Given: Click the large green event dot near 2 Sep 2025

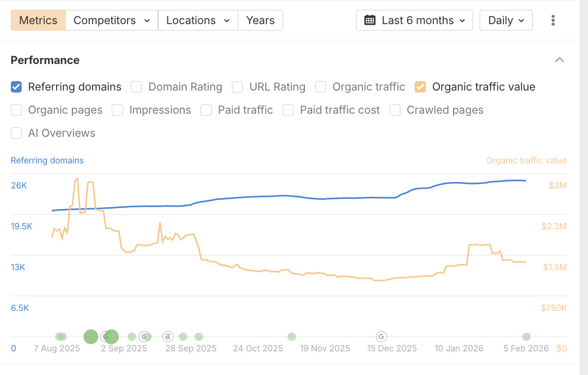Looking at the screenshot, I should [91, 337].
